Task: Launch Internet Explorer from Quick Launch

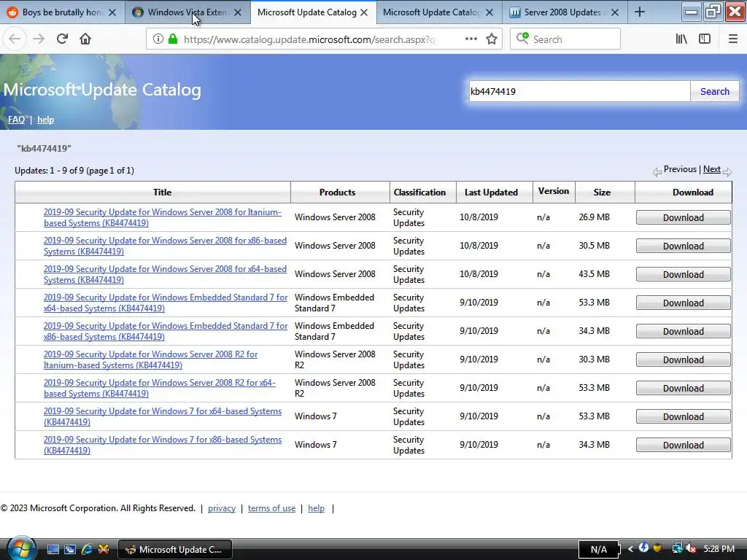Action: [x=87, y=550]
